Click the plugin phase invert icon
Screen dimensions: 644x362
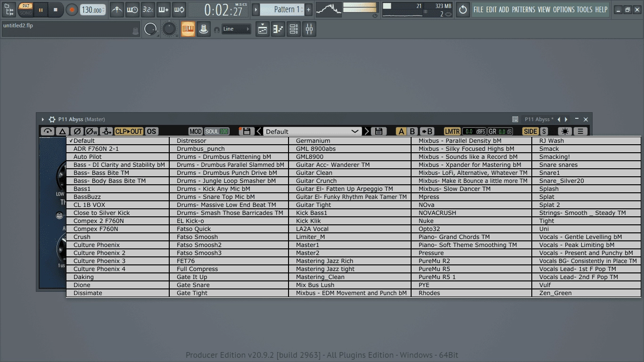click(x=77, y=132)
